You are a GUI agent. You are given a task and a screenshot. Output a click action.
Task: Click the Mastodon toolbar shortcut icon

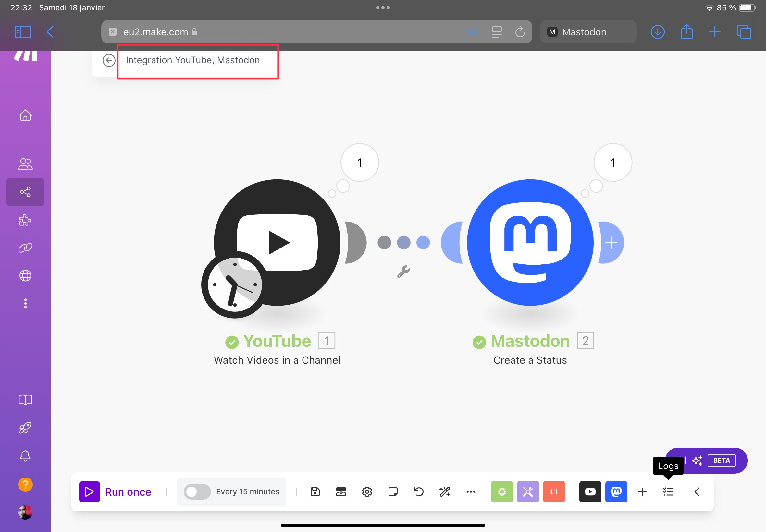(616, 491)
